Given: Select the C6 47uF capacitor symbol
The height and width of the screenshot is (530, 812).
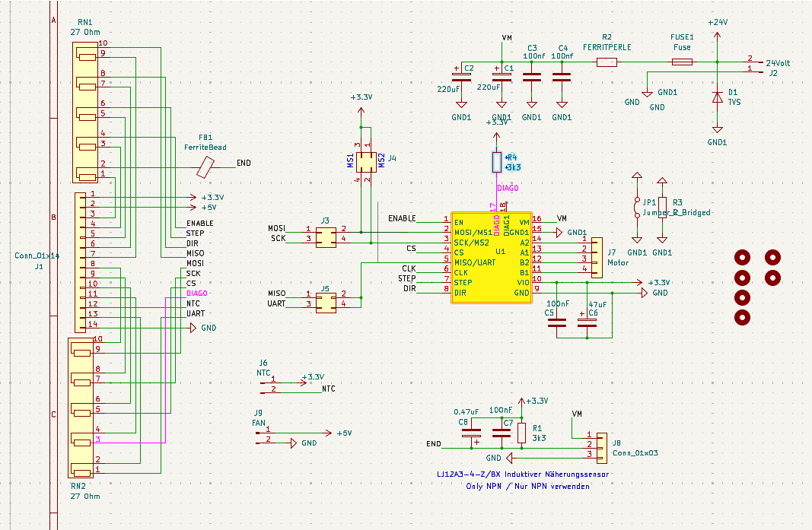Looking at the screenshot, I should point(587,322).
